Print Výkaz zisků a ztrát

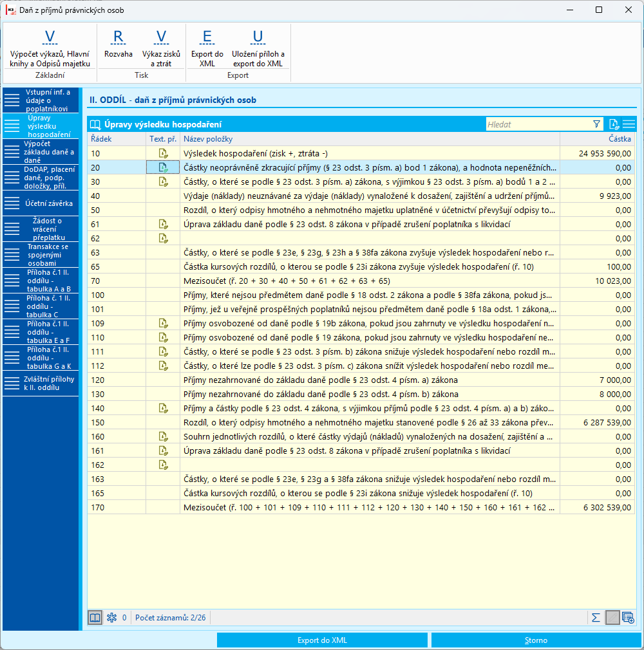[x=161, y=48]
